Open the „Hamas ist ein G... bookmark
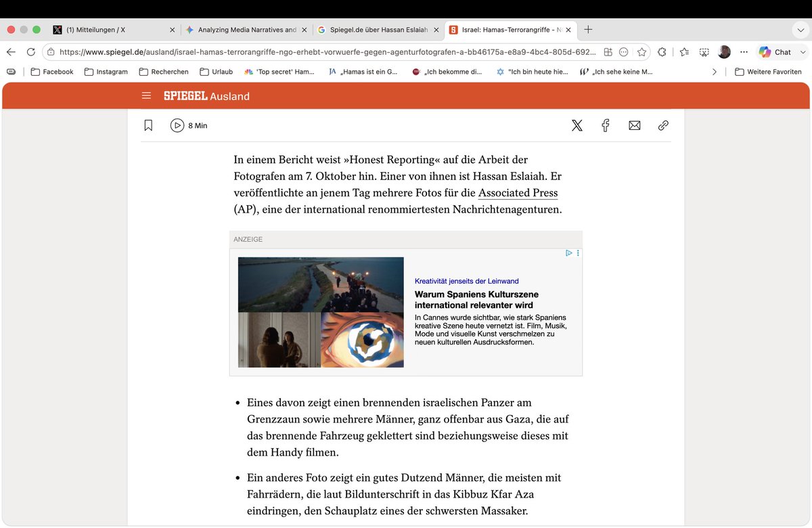The height and width of the screenshot is (528, 812). (x=363, y=72)
